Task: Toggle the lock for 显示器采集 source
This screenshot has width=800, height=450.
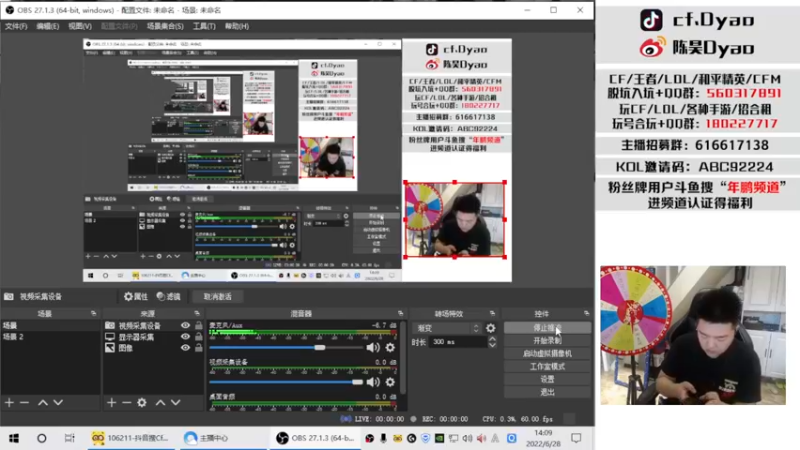Action: [198, 336]
